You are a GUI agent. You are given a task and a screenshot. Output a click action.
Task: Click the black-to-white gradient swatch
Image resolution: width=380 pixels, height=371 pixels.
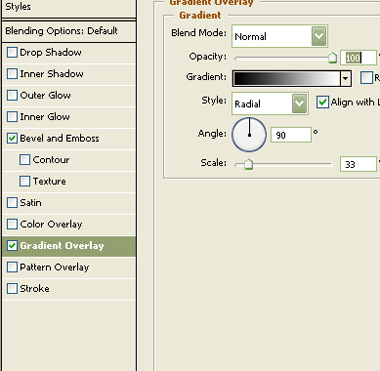(x=287, y=79)
